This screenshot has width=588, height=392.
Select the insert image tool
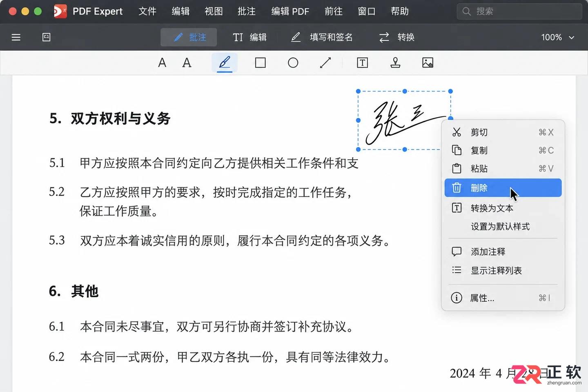(428, 63)
